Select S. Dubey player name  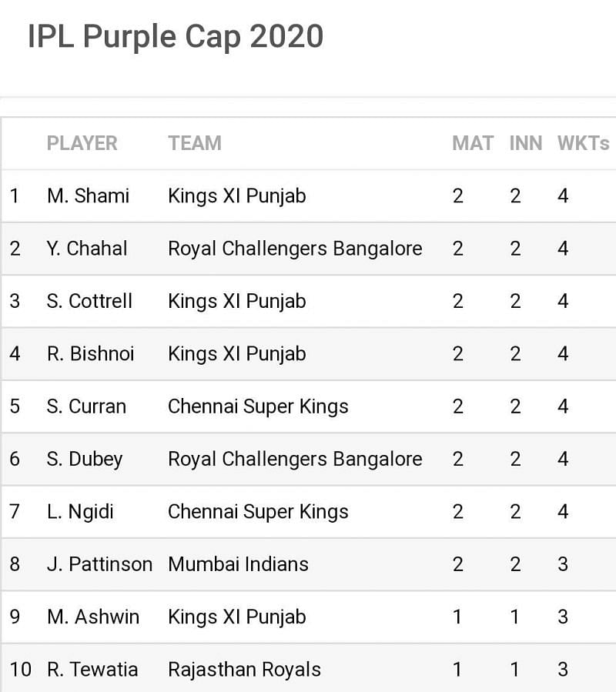tap(85, 459)
